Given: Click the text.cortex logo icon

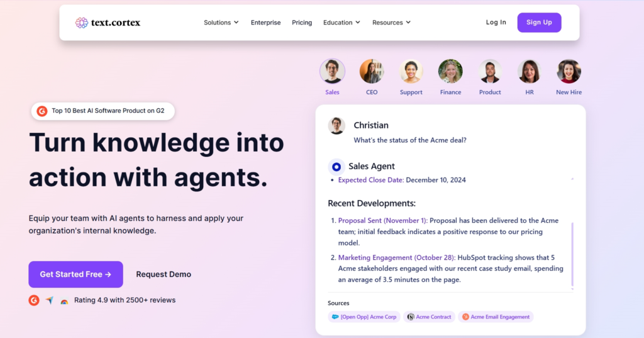Looking at the screenshot, I should pyautogui.click(x=81, y=23).
